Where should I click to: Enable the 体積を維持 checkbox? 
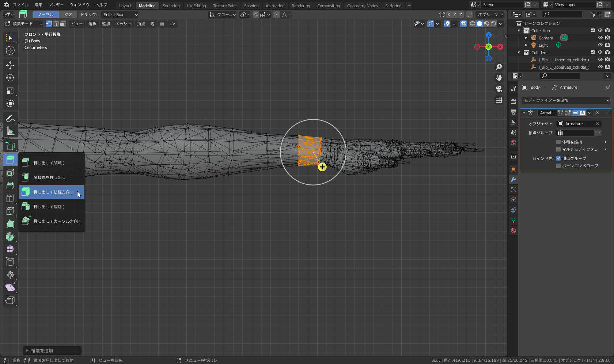point(558,142)
